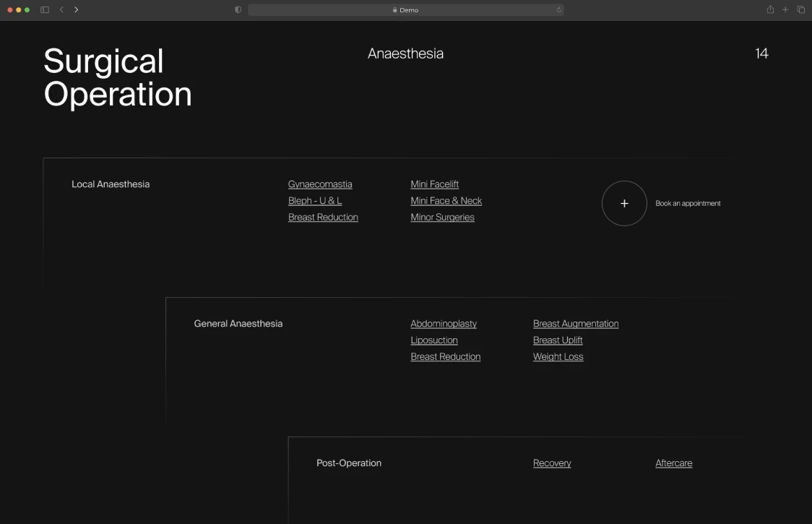Show tab overview icon
The width and height of the screenshot is (812, 524).
801,10
